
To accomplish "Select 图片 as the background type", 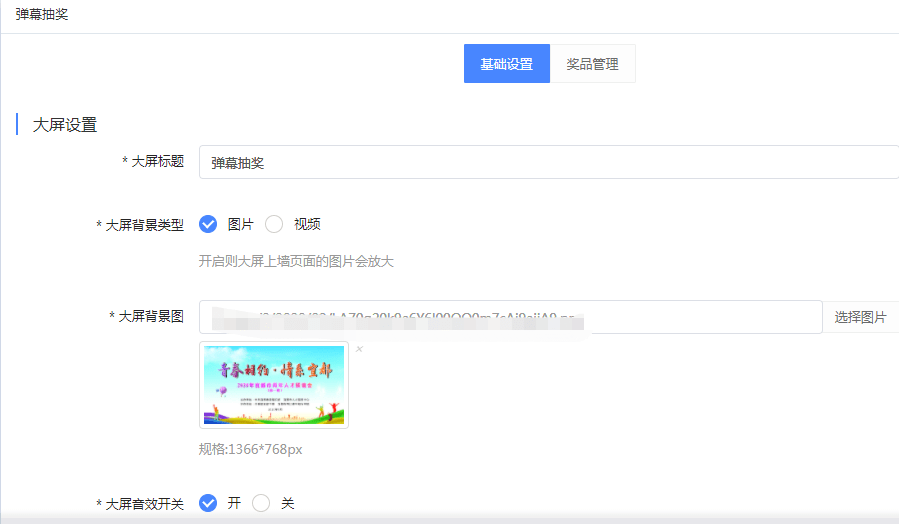I will pyautogui.click(x=208, y=224).
